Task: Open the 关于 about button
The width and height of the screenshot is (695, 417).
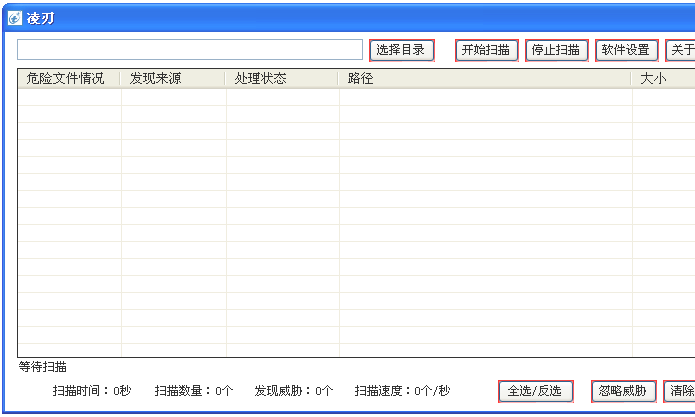Action: pyautogui.click(x=681, y=50)
